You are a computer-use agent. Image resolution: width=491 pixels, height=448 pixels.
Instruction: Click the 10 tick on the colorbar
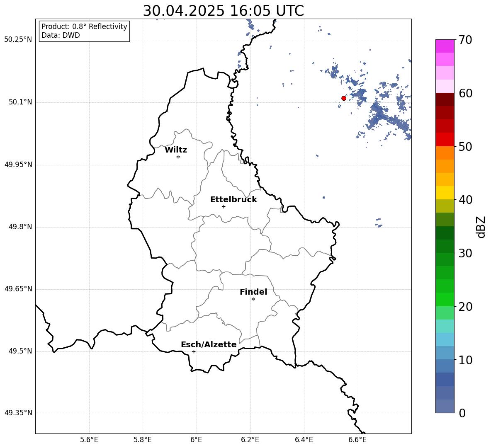(x=465, y=360)
